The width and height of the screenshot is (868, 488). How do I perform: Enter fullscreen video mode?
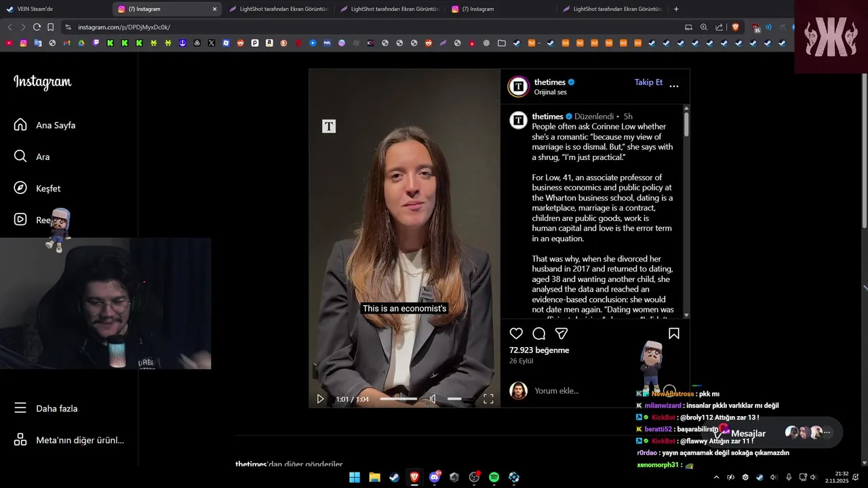pos(488,399)
